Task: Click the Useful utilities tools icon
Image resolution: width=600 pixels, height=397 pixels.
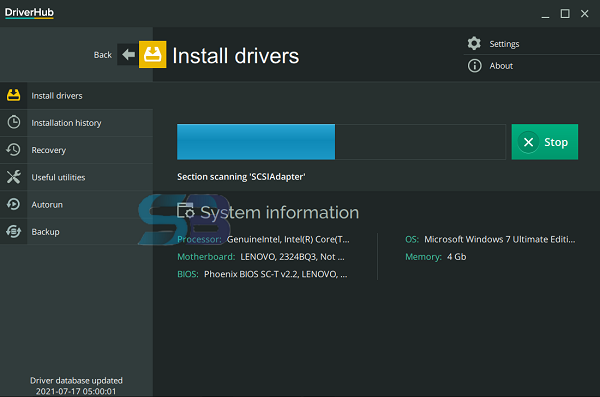Action: point(13,176)
